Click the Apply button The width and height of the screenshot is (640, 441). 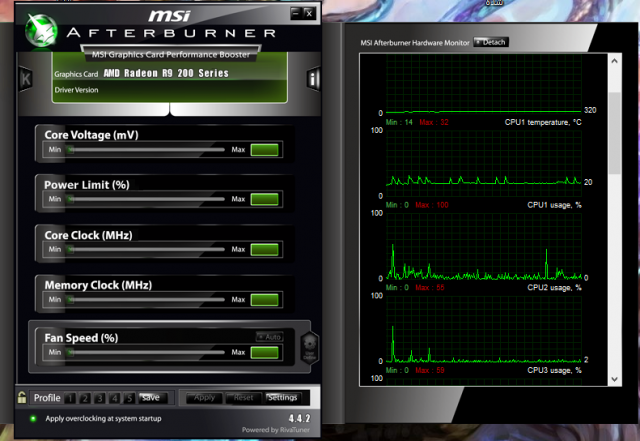pyautogui.click(x=204, y=397)
